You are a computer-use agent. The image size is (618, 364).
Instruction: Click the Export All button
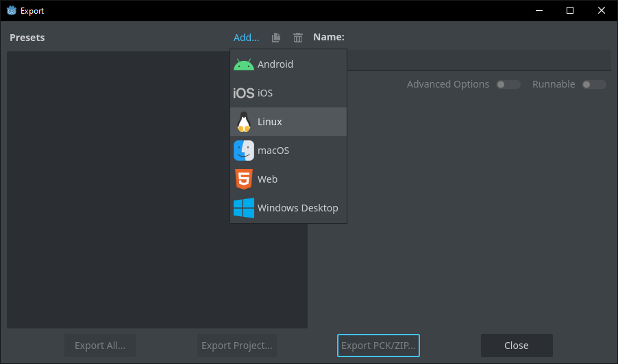tap(100, 346)
